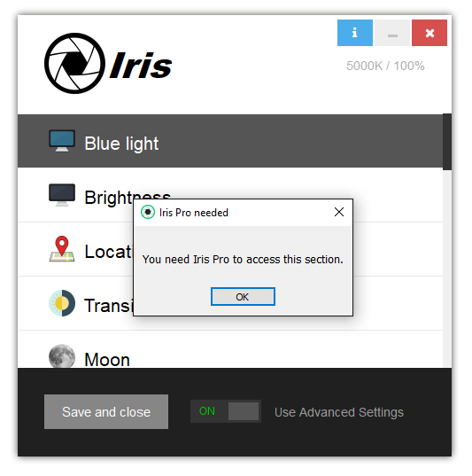
Task: Close the Iris Pro needed dialog
Action: point(339,212)
